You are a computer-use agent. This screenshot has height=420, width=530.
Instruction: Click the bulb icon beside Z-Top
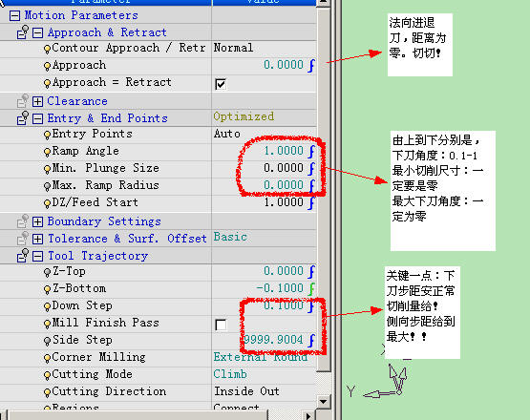[47, 273]
